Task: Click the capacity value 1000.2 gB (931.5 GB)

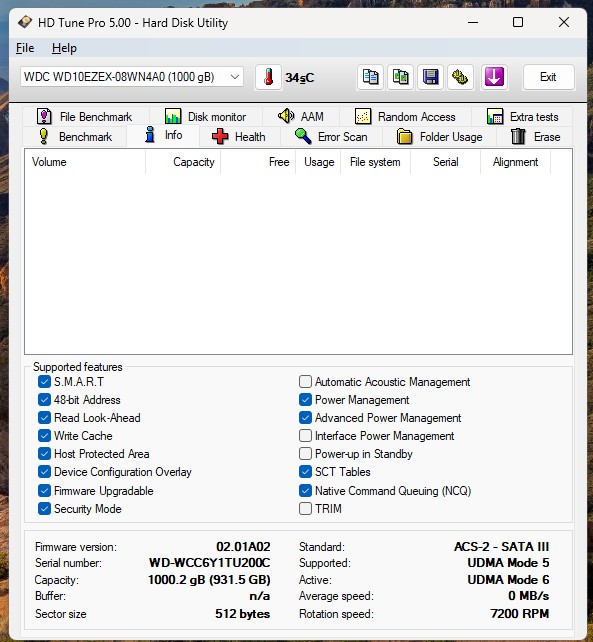Action: point(209,580)
